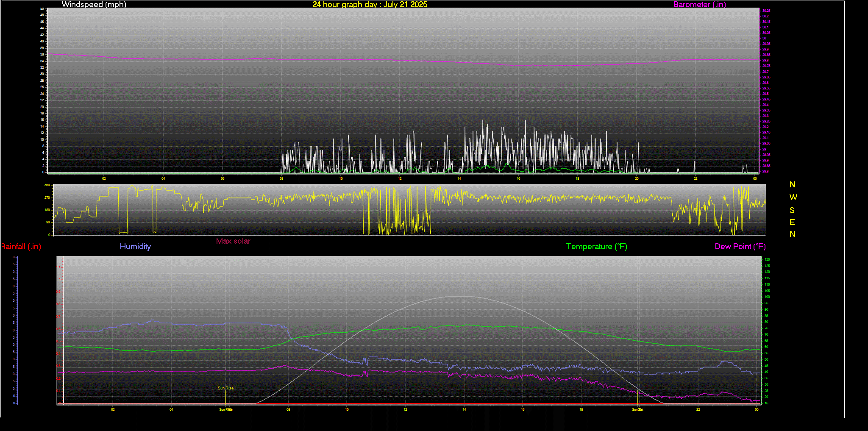Click the '75' temperature scale value
This screenshot has height=431, width=868.
tap(766, 328)
